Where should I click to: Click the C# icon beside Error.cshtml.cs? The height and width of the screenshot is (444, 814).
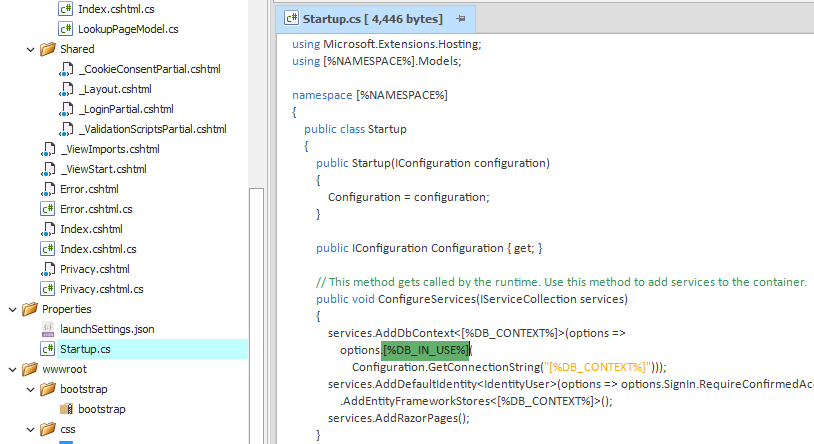[x=47, y=209]
